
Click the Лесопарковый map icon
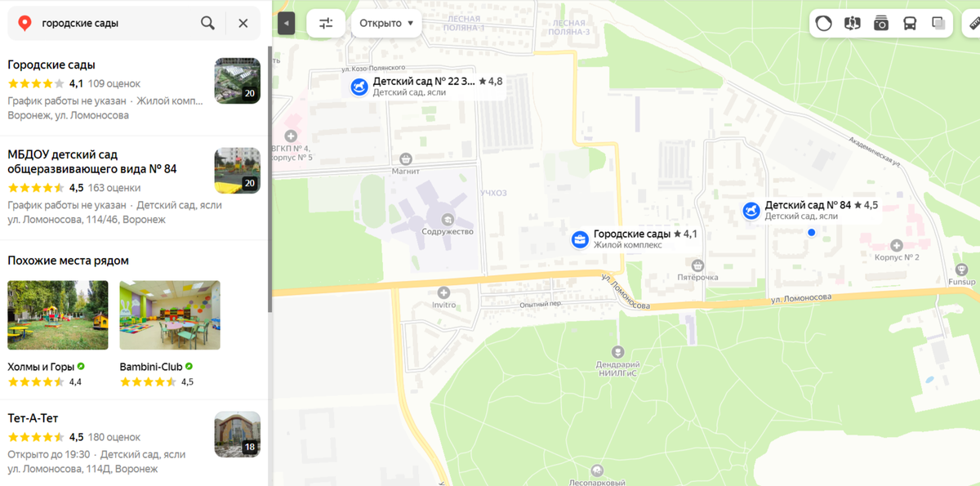[x=598, y=470]
